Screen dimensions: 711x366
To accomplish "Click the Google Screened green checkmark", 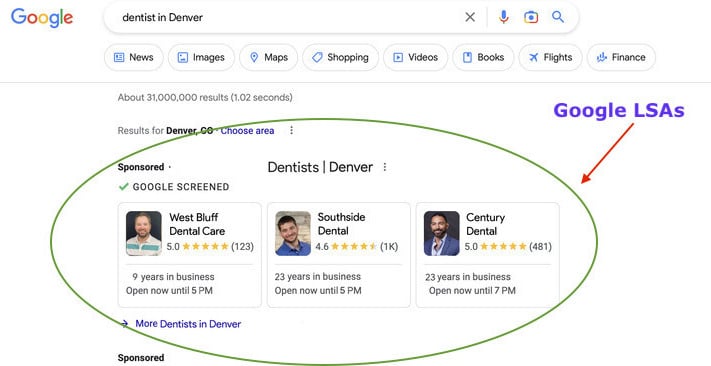I will click(123, 186).
